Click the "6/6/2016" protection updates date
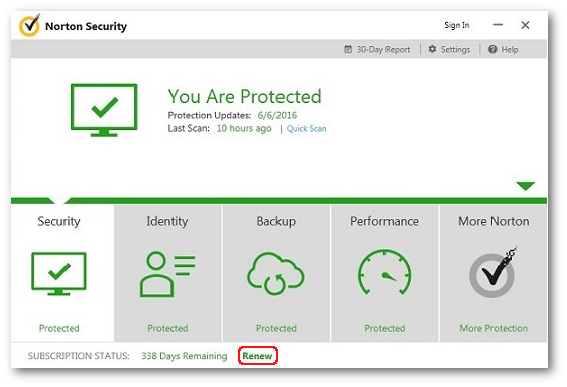567x387 pixels. click(277, 115)
